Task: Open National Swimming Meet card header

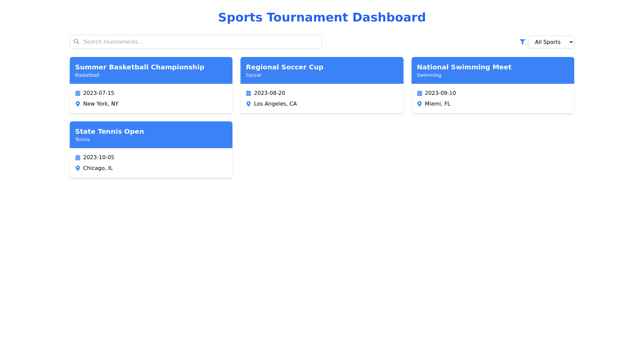Action: point(492,70)
